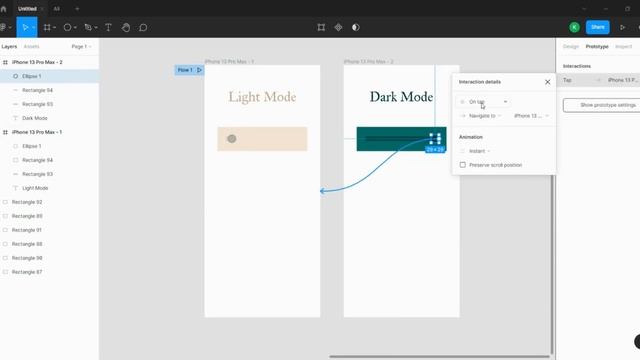Select the Pen tool
The width and height of the screenshot is (640, 360).
[88, 27]
